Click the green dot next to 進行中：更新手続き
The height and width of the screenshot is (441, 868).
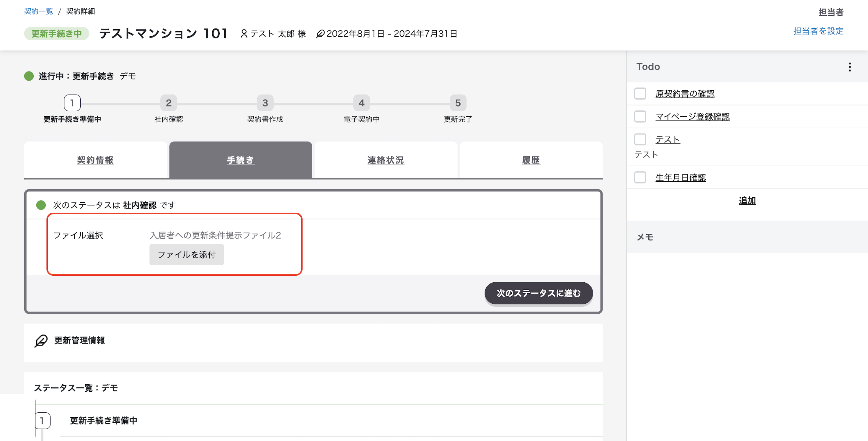29,76
